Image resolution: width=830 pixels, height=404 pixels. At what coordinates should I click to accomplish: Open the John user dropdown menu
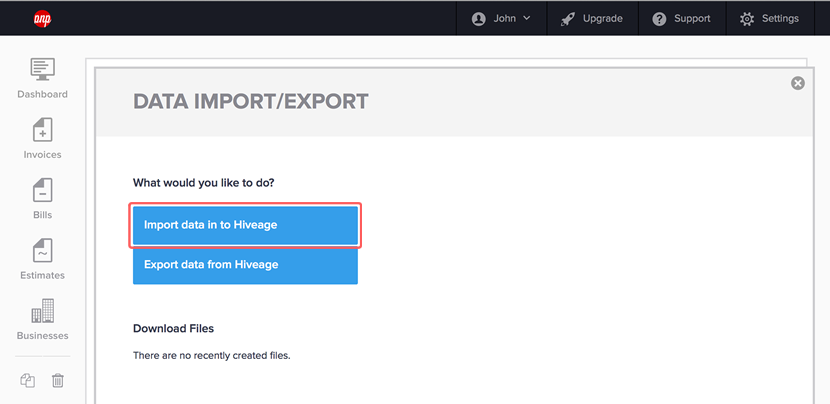pos(501,19)
